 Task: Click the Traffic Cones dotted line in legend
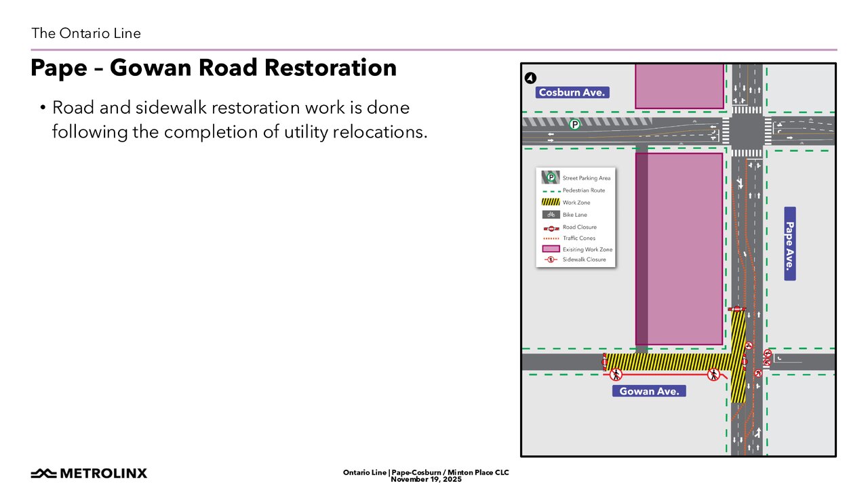(x=551, y=239)
